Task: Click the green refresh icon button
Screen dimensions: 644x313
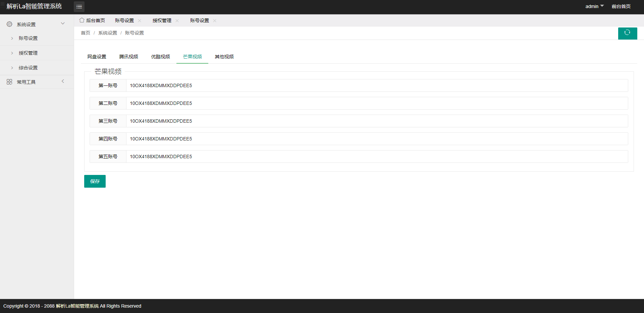Action: (x=627, y=33)
